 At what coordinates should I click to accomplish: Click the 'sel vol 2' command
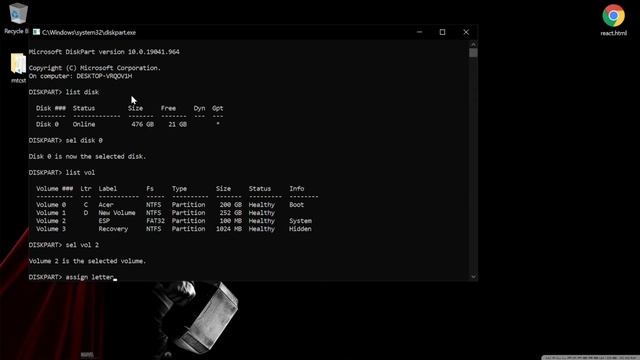coord(82,245)
